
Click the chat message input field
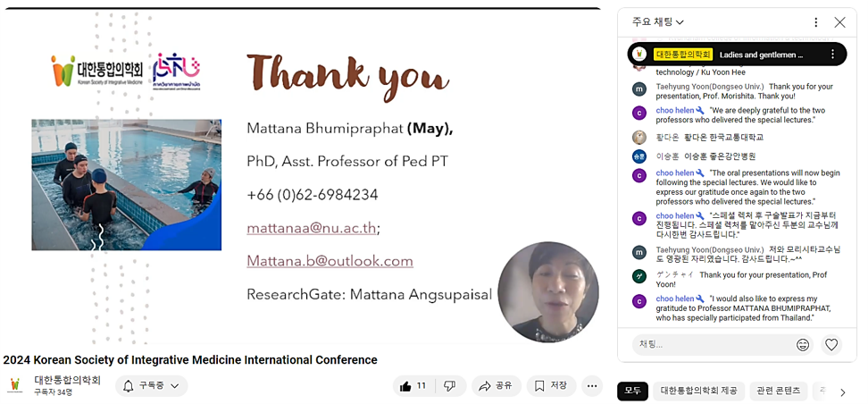coord(710,344)
